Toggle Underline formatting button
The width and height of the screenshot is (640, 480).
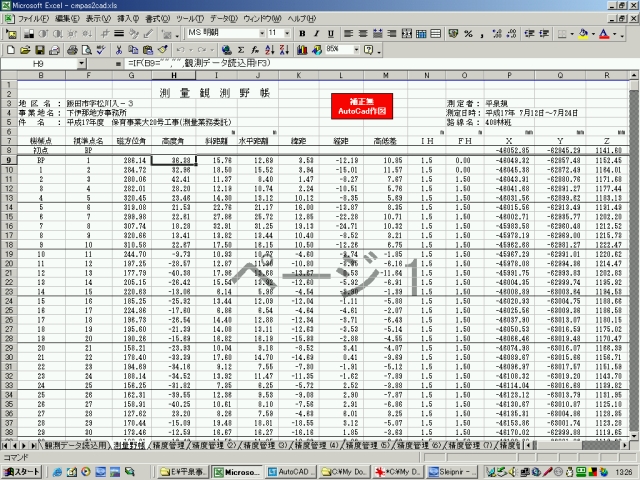point(331,33)
